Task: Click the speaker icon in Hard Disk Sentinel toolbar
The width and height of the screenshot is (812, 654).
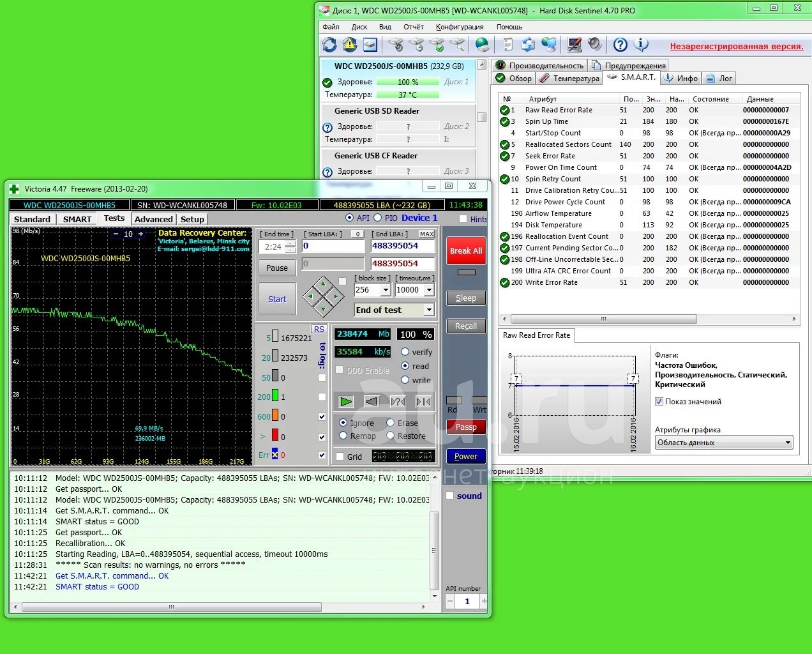Action: tap(595, 45)
